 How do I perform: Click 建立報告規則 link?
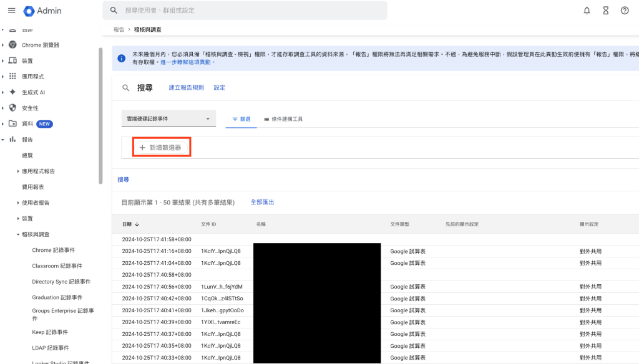coord(186,87)
